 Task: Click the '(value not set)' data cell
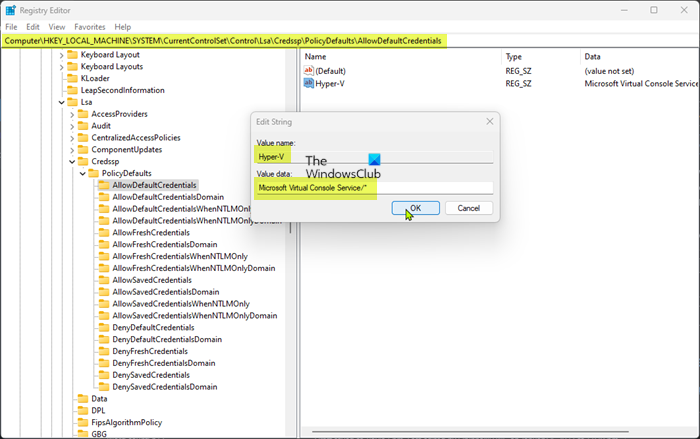coord(609,71)
